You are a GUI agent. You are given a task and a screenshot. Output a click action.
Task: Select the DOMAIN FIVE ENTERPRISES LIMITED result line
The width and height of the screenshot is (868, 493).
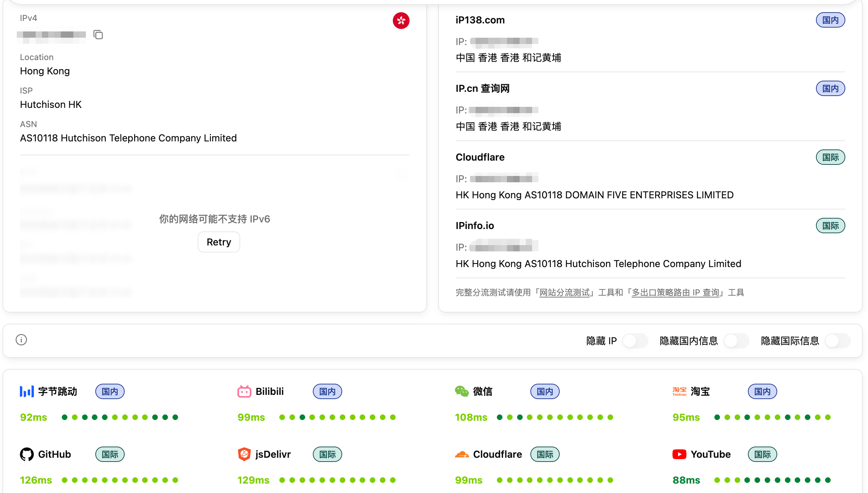click(595, 195)
